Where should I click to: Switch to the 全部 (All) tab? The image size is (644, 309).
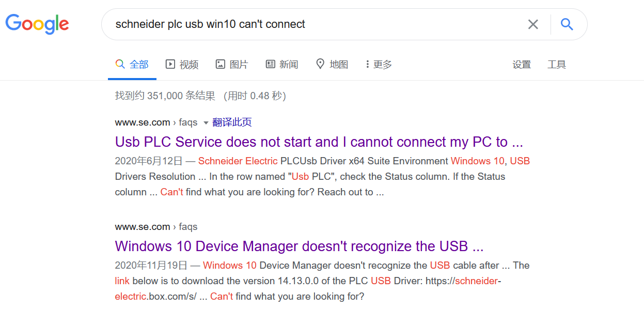[138, 64]
